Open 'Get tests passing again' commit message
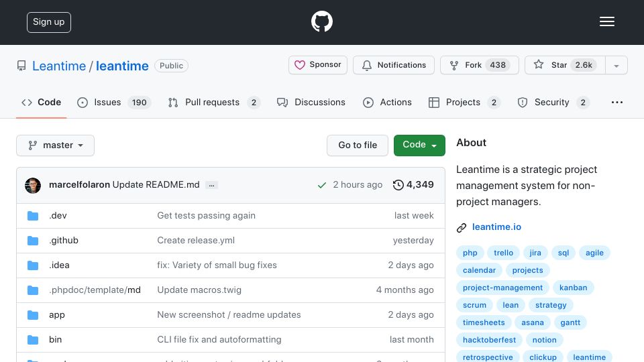This screenshot has height=362, width=644. coord(206,215)
